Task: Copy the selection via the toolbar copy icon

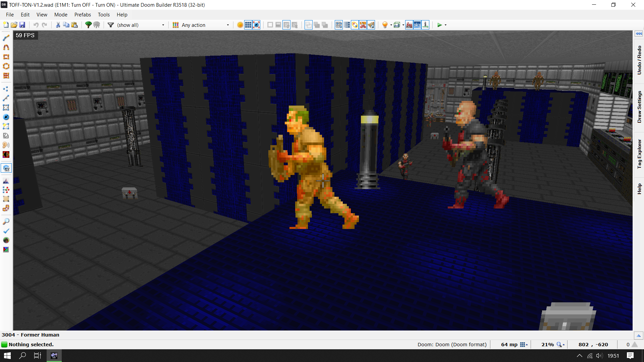Action: pyautogui.click(x=66, y=25)
